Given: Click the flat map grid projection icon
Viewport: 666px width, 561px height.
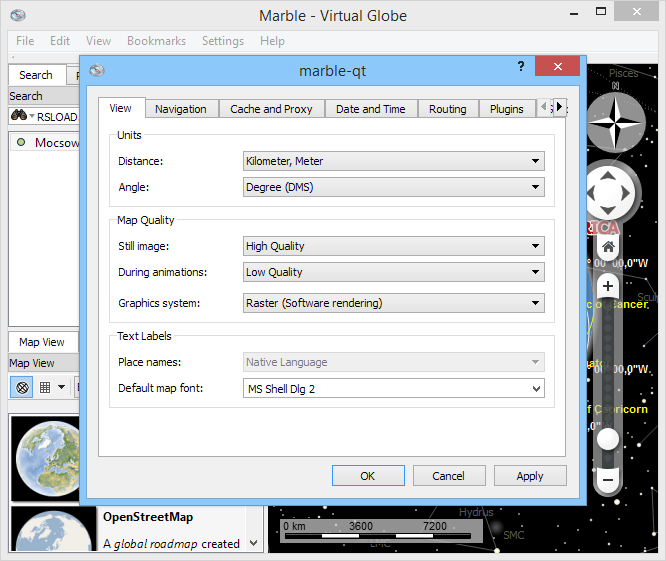Looking at the screenshot, I should (45, 387).
